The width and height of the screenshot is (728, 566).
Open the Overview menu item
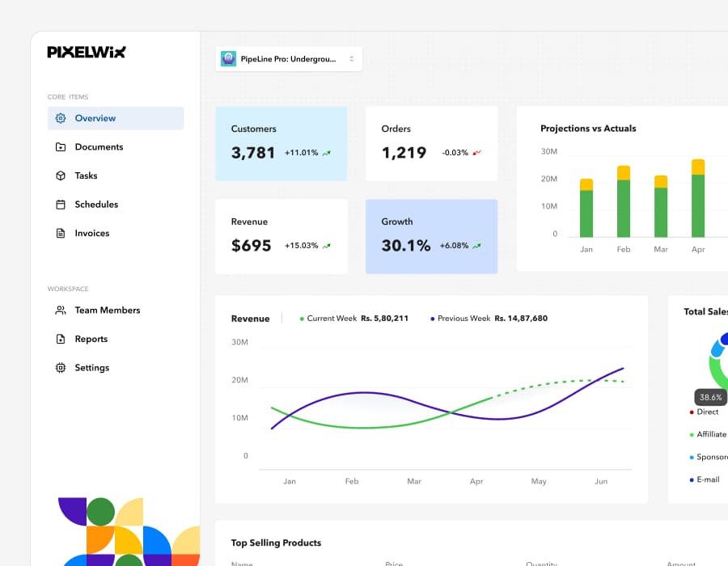coord(116,118)
